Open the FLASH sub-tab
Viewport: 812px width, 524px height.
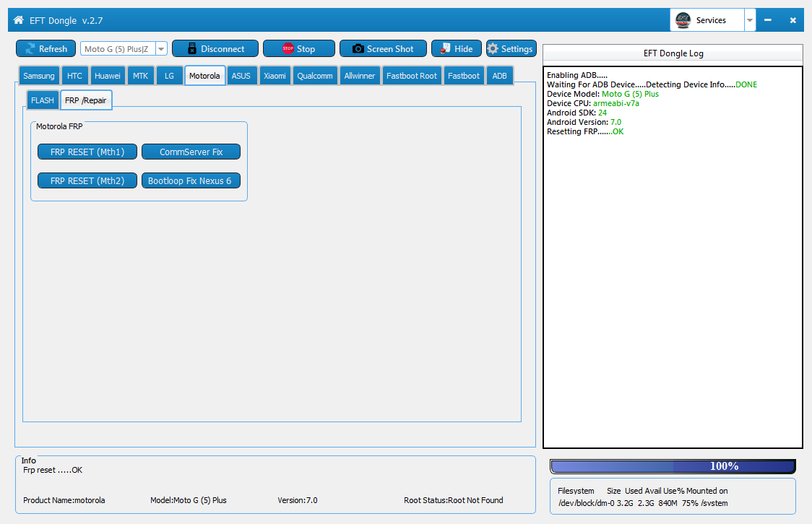(43, 100)
